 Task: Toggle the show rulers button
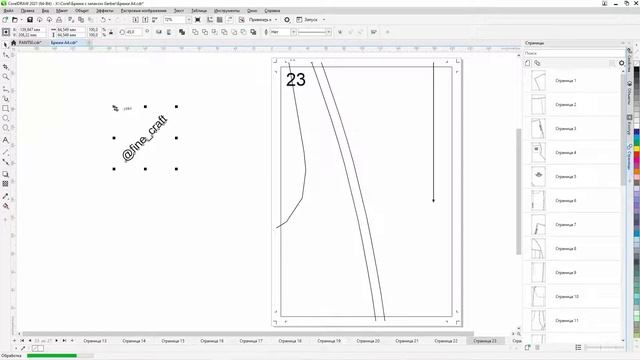coord(210,20)
